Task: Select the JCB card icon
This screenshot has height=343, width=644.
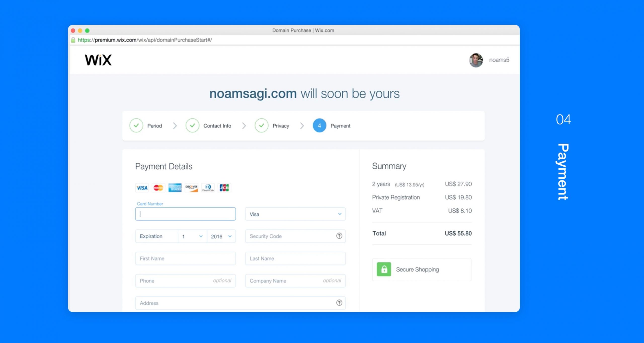Action: coord(224,188)
